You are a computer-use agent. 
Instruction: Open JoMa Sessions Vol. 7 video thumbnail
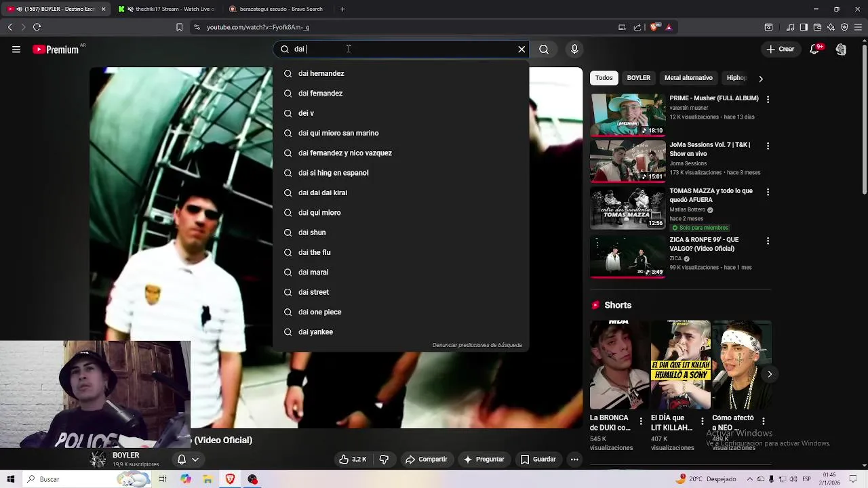[x=628, y=161]
